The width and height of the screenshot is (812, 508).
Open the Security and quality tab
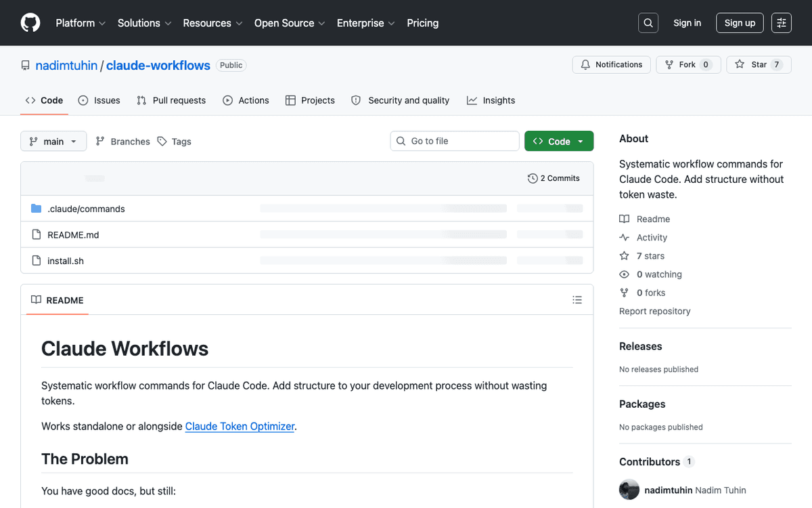[400, 100]
